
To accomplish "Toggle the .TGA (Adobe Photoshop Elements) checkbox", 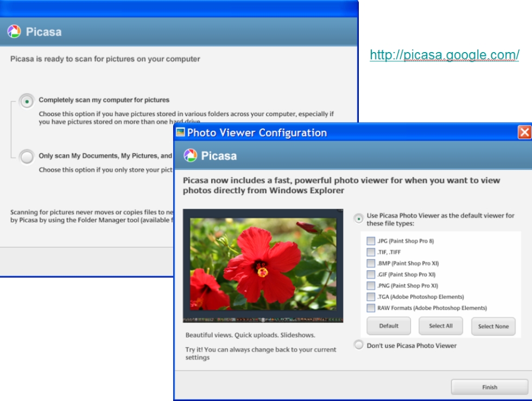I will coord(371,296).
